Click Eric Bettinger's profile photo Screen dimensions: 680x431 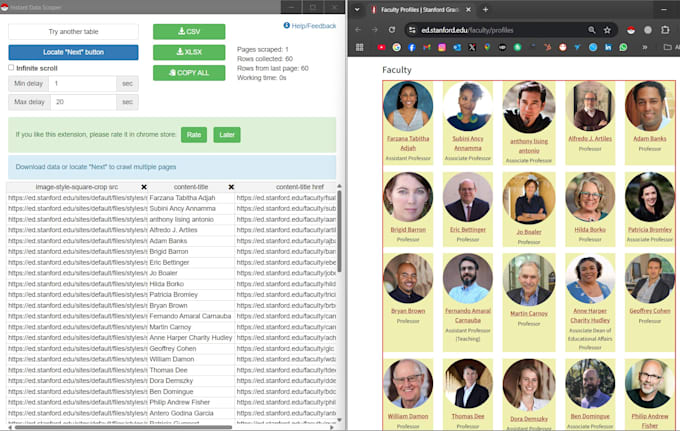click(468, 197)
